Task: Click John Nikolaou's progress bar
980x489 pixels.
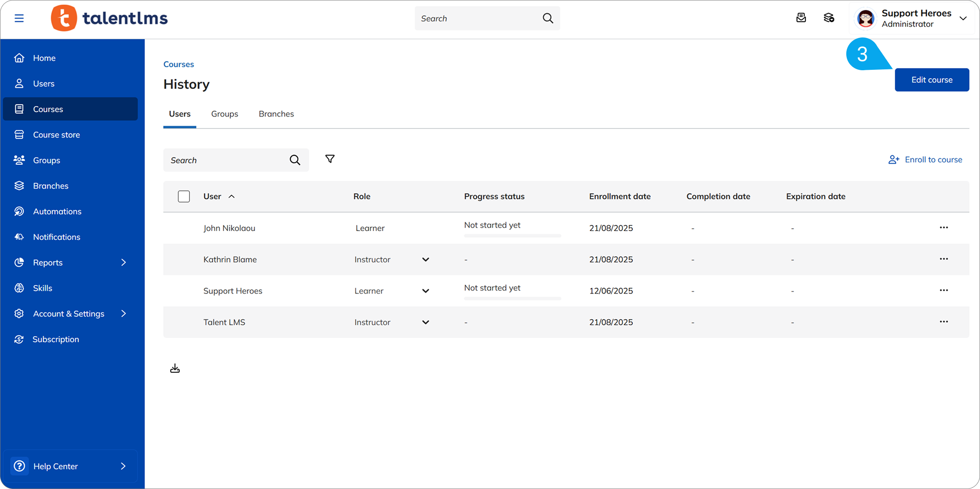Action: [x=512, y=236]
